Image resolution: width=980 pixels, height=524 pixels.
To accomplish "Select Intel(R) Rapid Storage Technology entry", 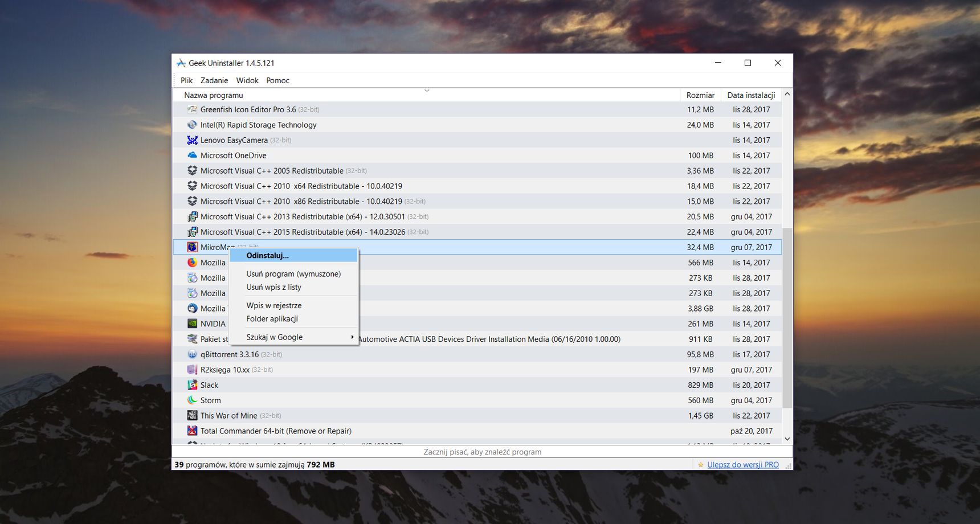I will pyautogui.click(x=477, y=125).
